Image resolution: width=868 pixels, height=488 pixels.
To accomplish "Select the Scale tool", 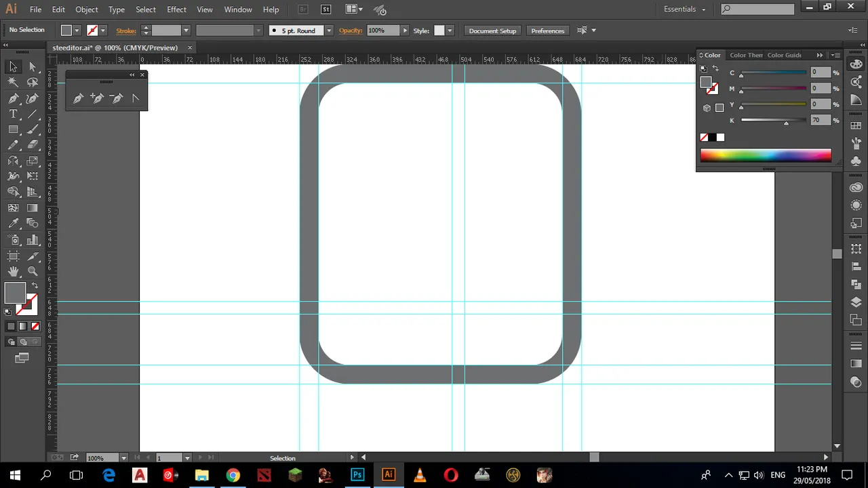I will (x=33, y=161).
